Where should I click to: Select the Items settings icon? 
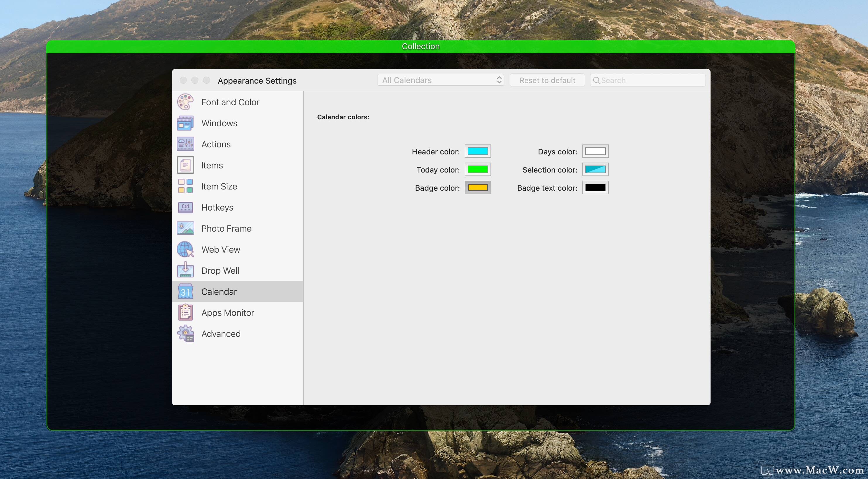point(186,165)
